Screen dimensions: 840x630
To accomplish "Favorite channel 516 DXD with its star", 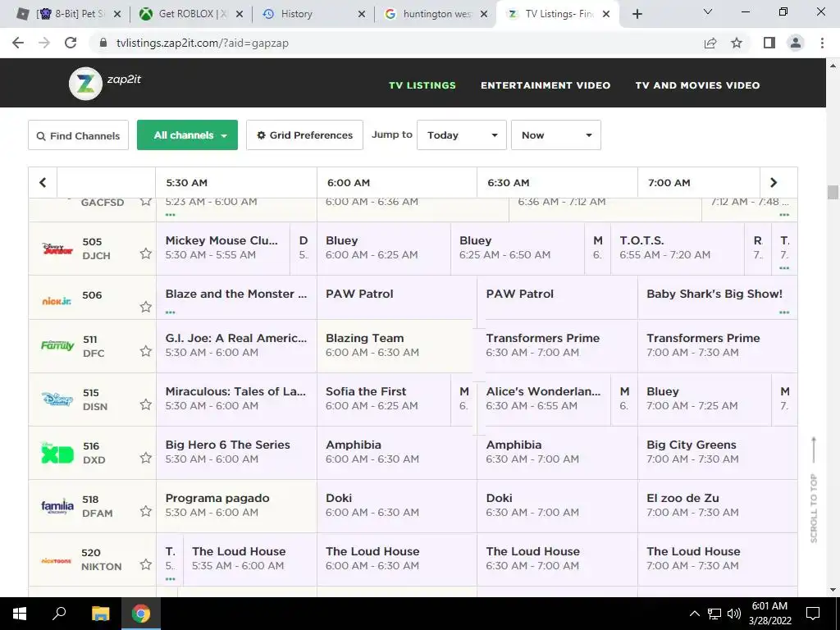I will (146, 458).
